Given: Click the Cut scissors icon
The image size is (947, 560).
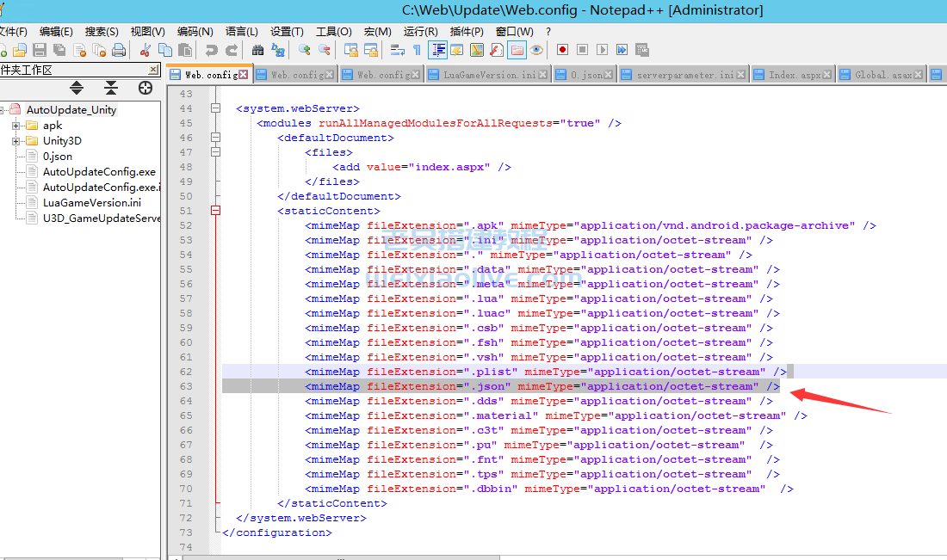Looking at the screenshot, I should pyautogui.click(x=145, y=50).
